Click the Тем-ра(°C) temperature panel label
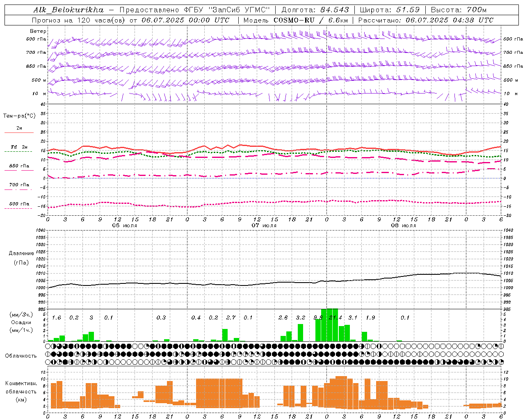This screenshot has height=420, width=525. tap(19, 116)
